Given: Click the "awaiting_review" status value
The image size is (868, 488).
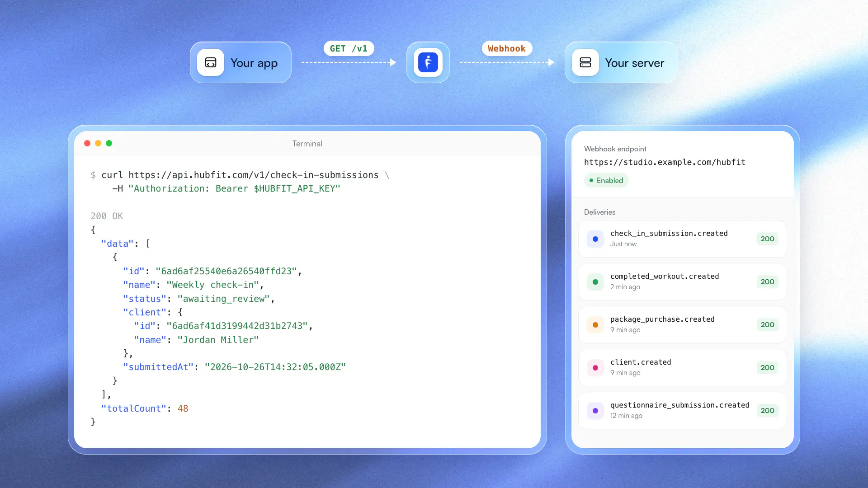Looking at the screenshot, I should [223, 299].
